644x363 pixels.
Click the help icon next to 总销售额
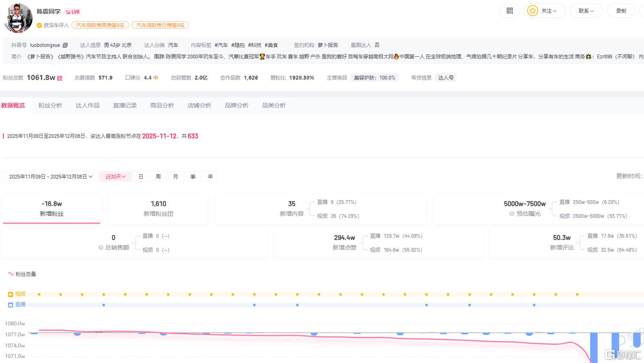(x=101, y=248)
